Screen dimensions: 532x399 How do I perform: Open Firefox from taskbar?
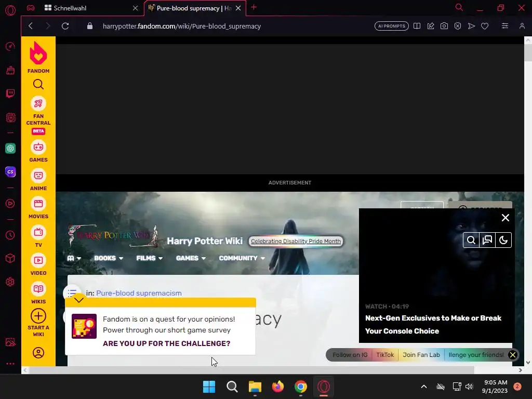pyautogui.click(x=278, y=387)
